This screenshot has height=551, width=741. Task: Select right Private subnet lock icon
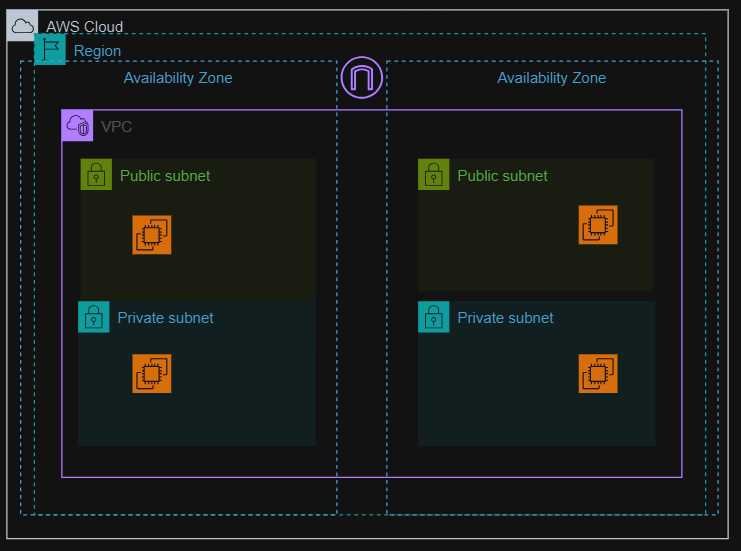tap(434, 317)
